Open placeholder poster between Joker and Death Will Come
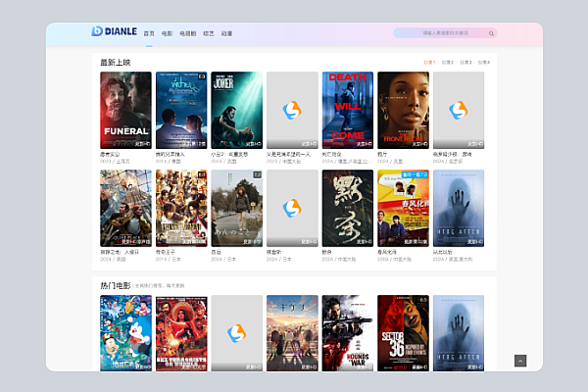The height and width of the screenshot is (392, 588). (x=292, y=111)
